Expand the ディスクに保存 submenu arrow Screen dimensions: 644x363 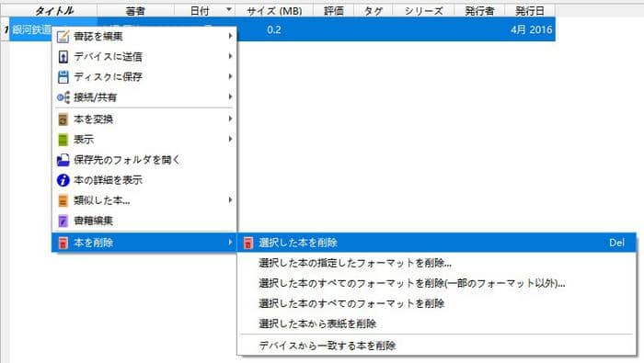pos(230,76)
